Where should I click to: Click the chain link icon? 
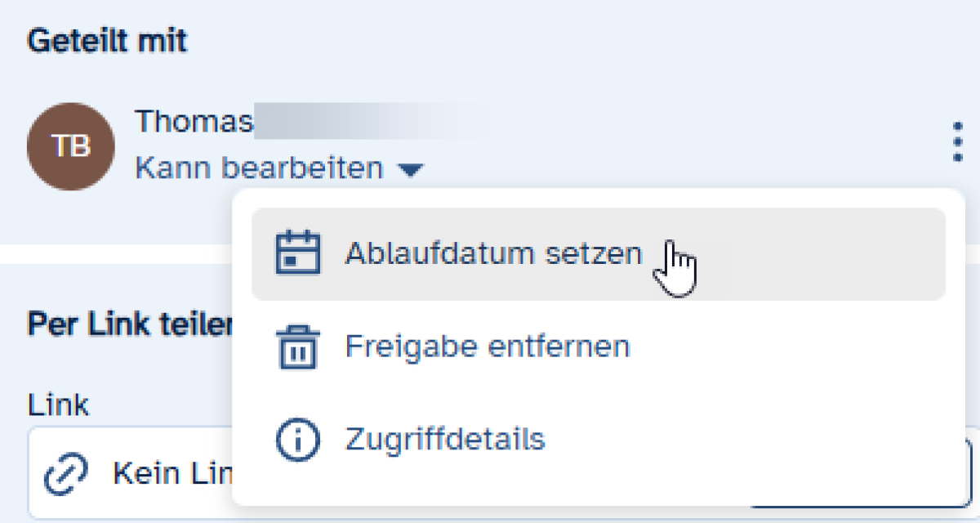65,473
